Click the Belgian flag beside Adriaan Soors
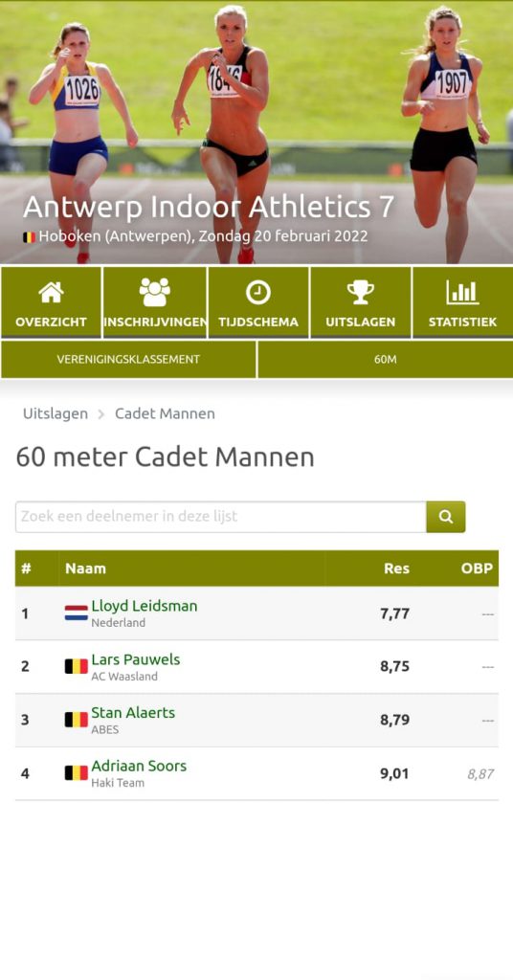The width and height of the screenshot is (513, 980). pos(77,773)
